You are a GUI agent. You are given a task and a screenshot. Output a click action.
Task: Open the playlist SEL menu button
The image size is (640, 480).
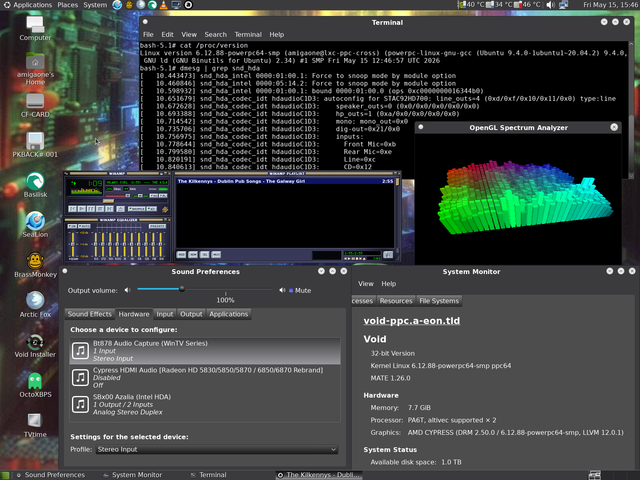(x=204, y=254)
